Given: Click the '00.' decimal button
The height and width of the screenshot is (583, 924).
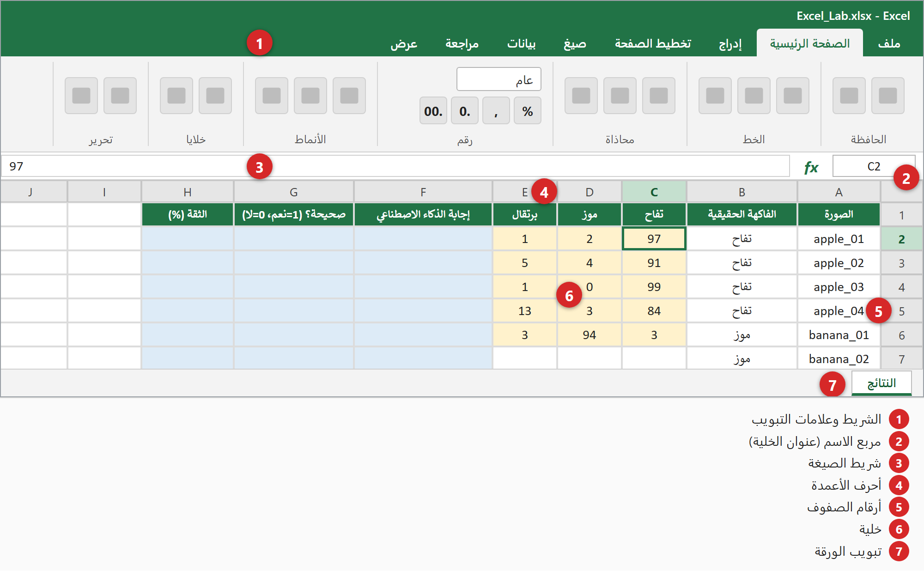Looking at the screenshot, I should coord(433,111).
